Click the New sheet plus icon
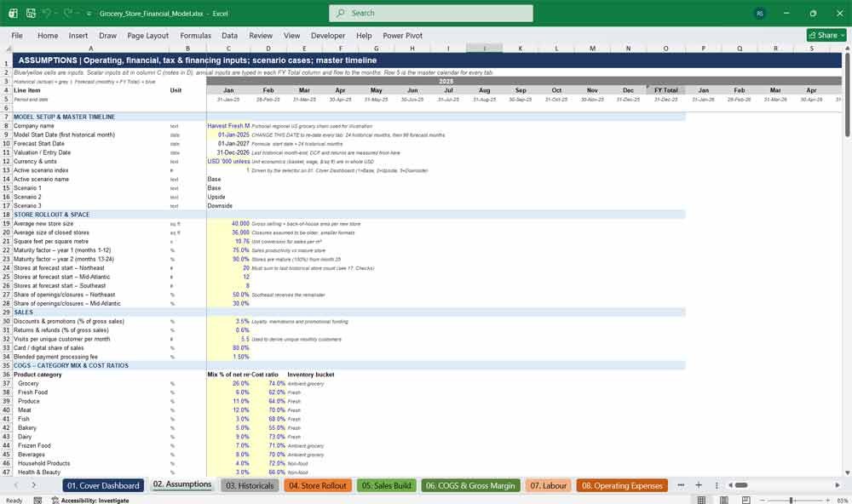The width and height of the screenshot is (852, 504). coord(699,485)
